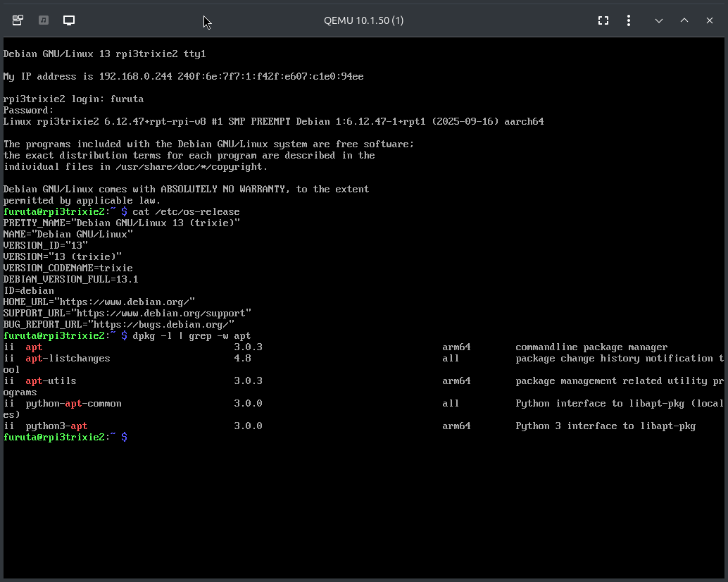Click the python3-apt package entry
Viewport: 728px width, 582px height.
click(56, 426)
